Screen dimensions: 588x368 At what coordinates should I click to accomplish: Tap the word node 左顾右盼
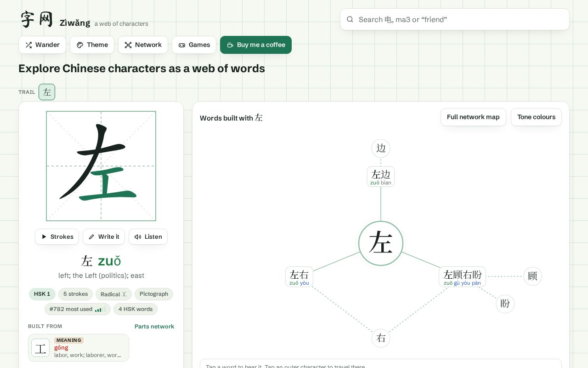(463, 277)
